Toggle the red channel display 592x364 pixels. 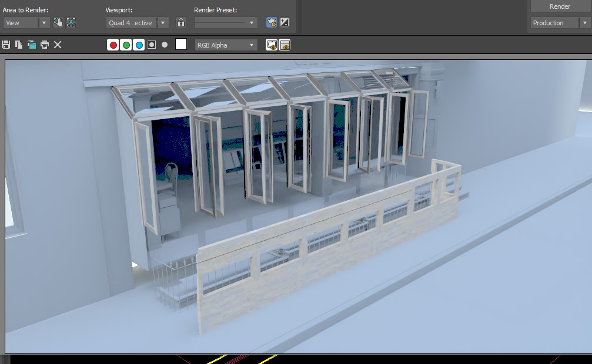point(113,45)
